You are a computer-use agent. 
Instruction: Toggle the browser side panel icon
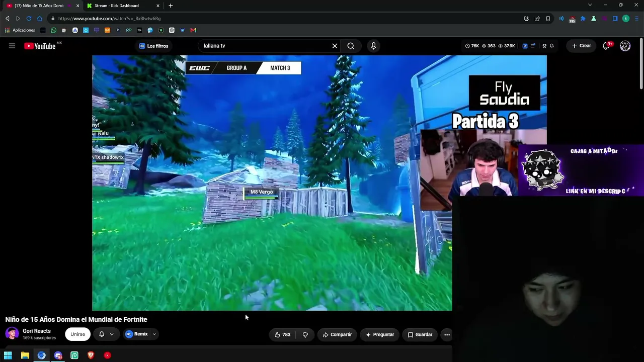615,19
